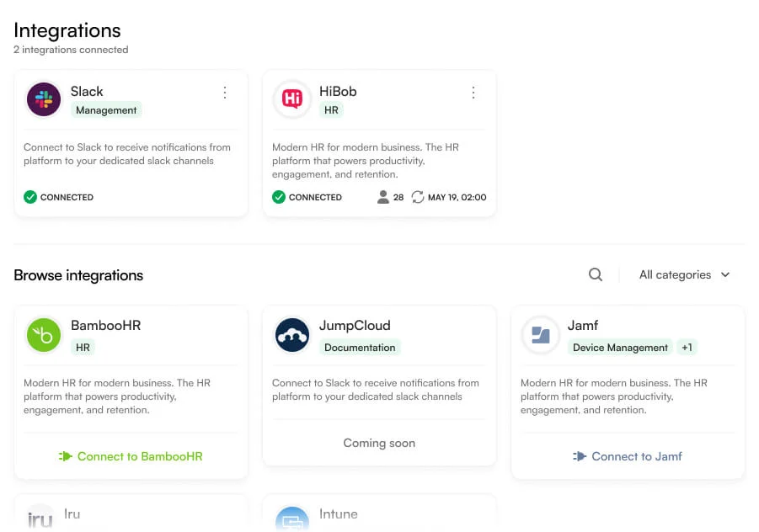Open the Slack card options menu
The image size is (759, 532).
pos(225,93)
